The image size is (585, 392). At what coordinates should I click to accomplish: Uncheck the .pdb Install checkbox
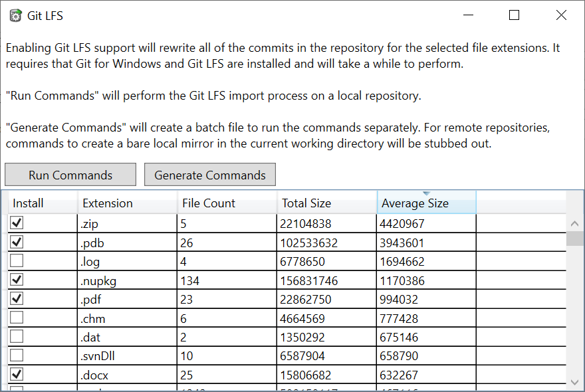[17, 242]
